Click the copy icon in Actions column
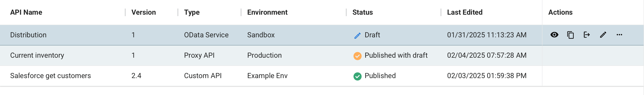644x95 pixels. 570,35
